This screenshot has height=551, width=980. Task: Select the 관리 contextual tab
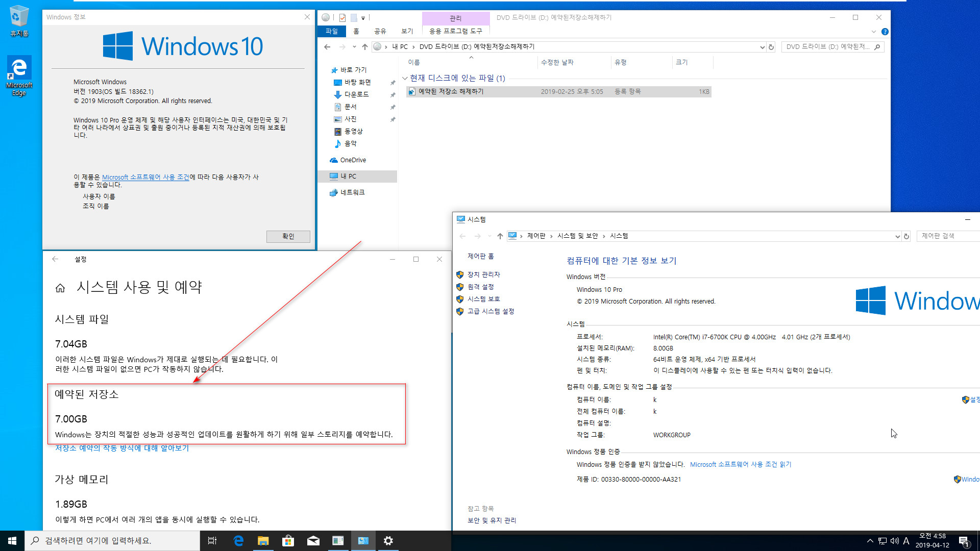tap(456, 18)
